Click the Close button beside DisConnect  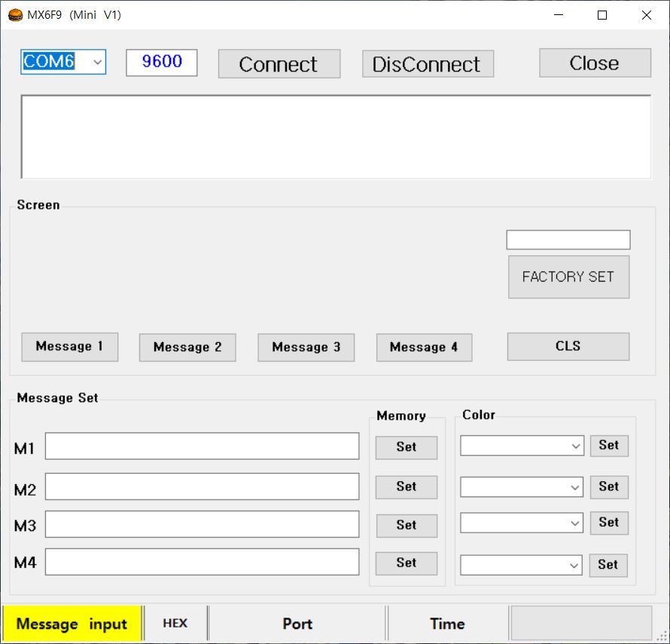tap(595, 63)
